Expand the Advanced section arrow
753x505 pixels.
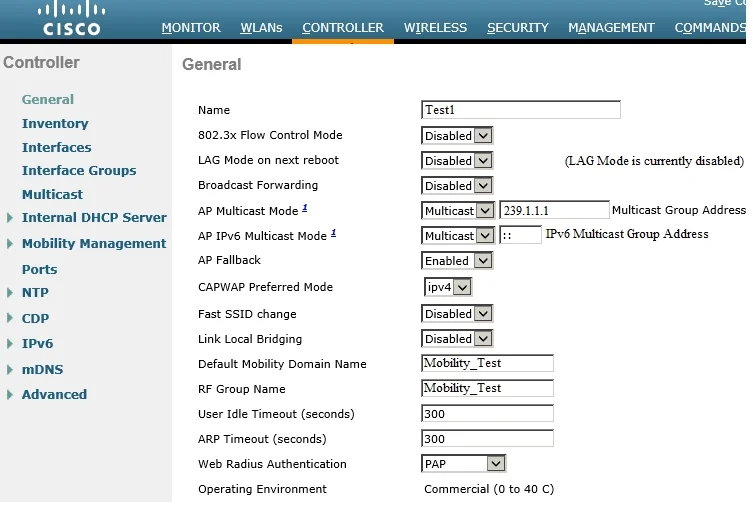(10, 395)
